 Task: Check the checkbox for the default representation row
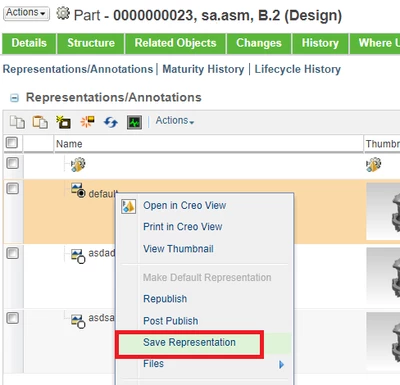click(x=13, y=189)
